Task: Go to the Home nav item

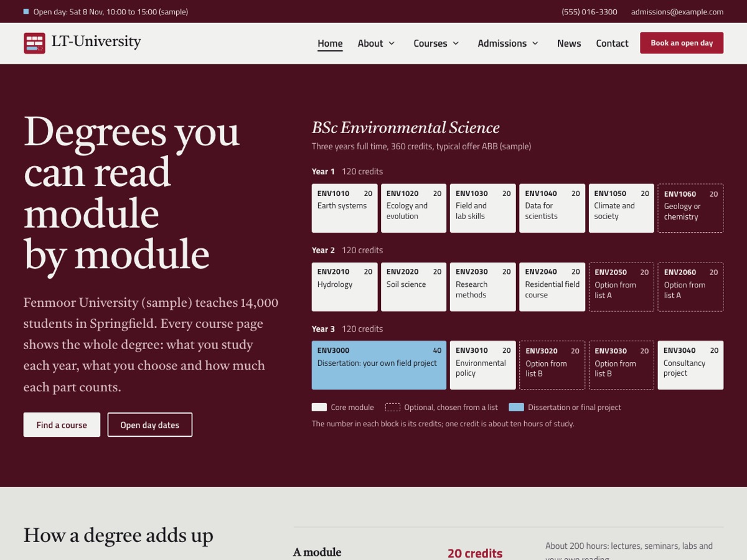Action: [x=330, y=43]
